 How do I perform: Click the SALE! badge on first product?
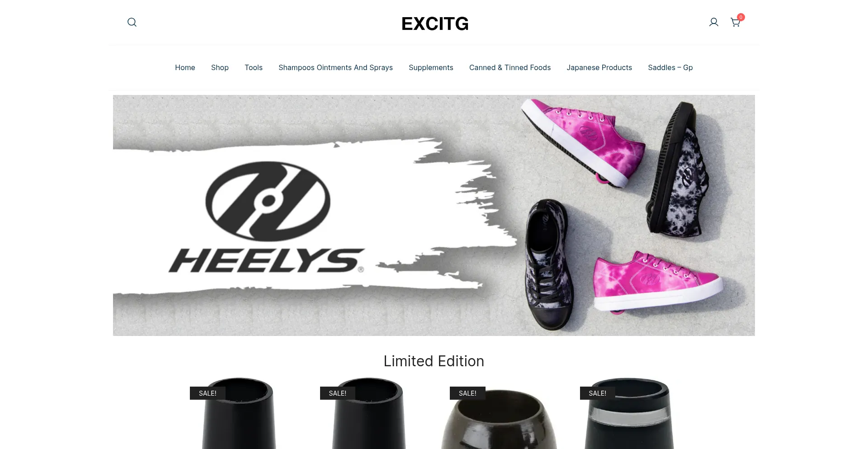(208, 393)
